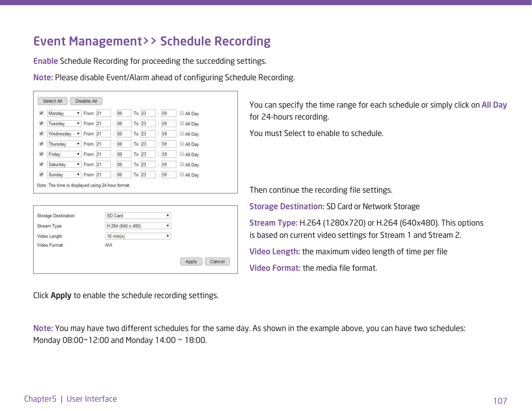This screenshot has height=411, width=532.
Task: Uncheck the Saturday schedule checkbox
Action: (41, 164)
